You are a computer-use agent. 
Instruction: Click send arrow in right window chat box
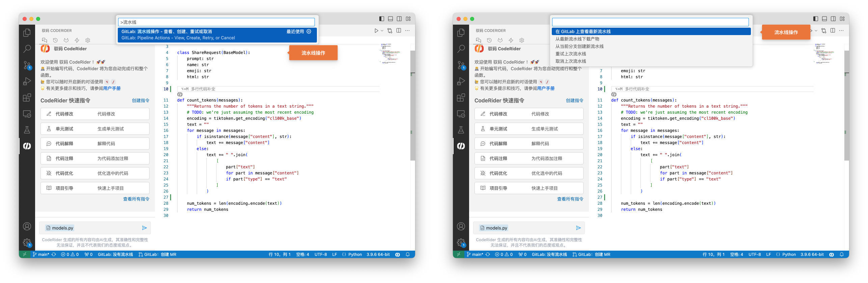pos(578,228)
